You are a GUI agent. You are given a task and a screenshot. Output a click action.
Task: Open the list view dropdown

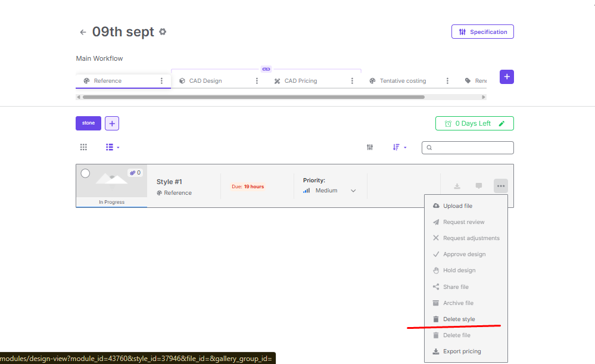coord(113,147)
